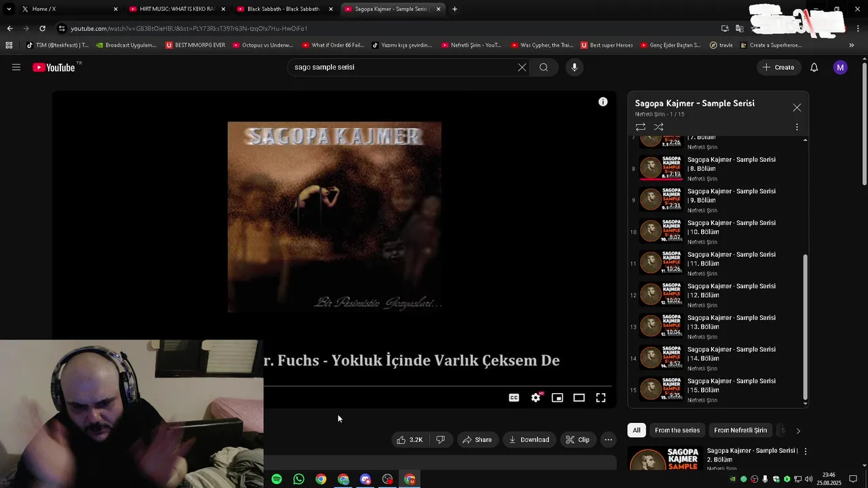The image size is (868, 488).
Task: Select the All filter chip
Action: 637,430
